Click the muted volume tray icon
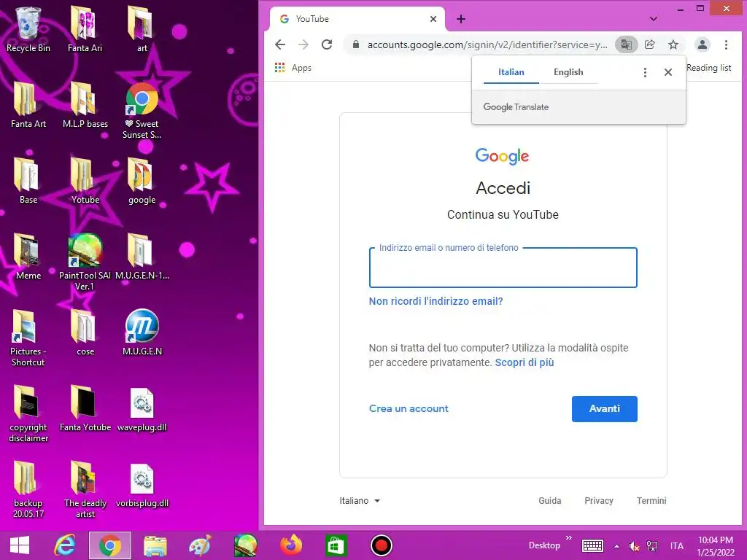The image size is (747, 560). 634,546
